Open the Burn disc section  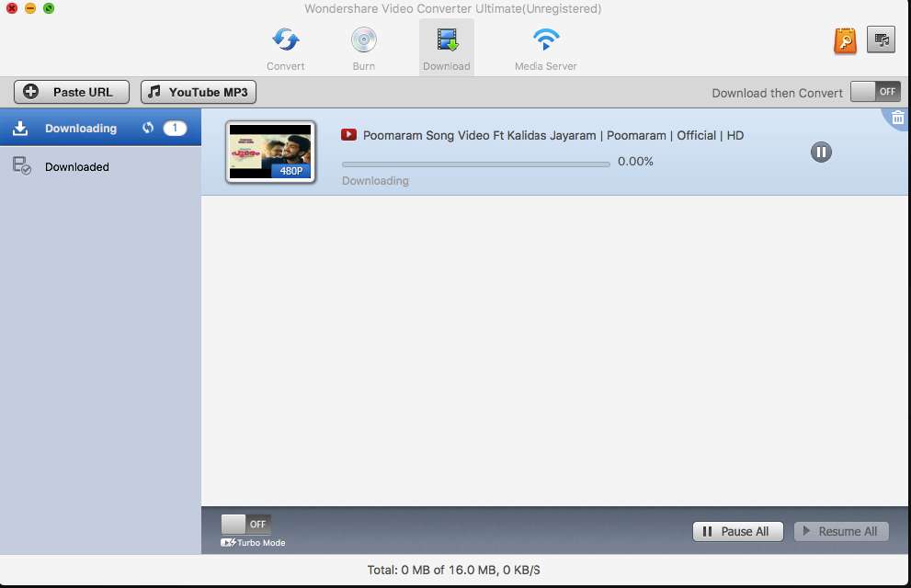[364, 48]
